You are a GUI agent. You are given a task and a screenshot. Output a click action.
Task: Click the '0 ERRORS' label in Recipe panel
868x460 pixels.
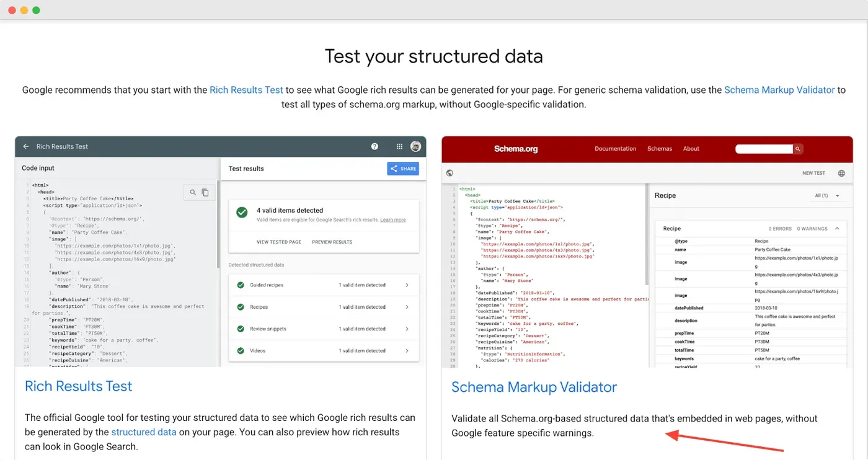[x=781, y=229]
